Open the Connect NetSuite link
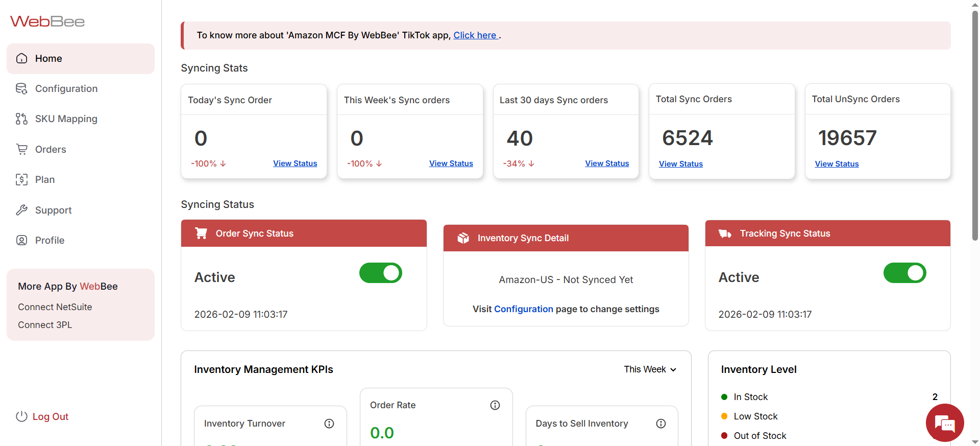Image resolution: width=980 pixels, height=446 pixels. (55, 307)
